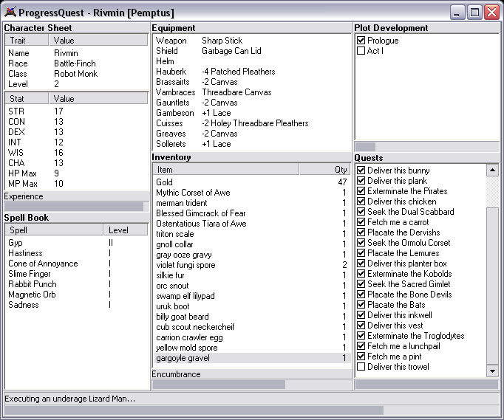This screenshot has height=420, width=504.
Task: Select the Hauberk Patched Pleathers row
Action: [x=252, y=72]
